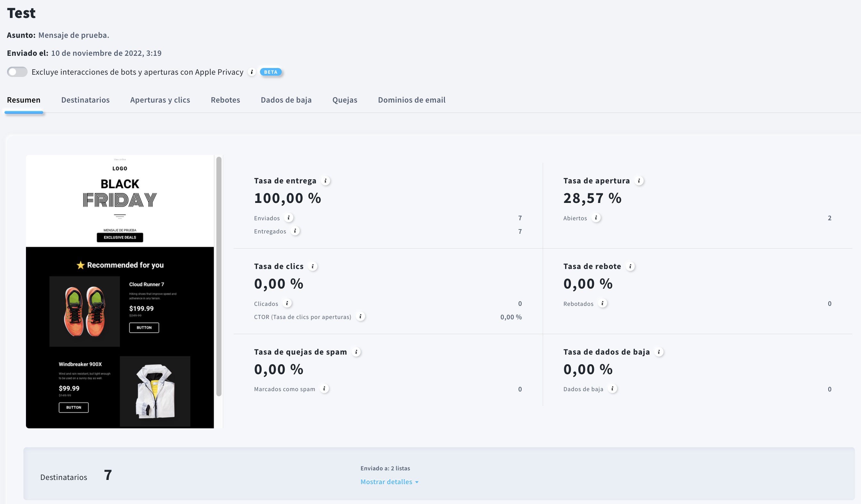
Task: Click the Entregados info icon
Action: (x=295, y=231)
